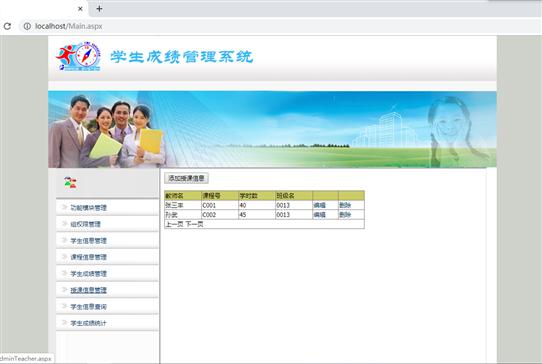Click the site info icon beside localhost
This screenshot has height=364, width=542.
(x=27, y=26)
